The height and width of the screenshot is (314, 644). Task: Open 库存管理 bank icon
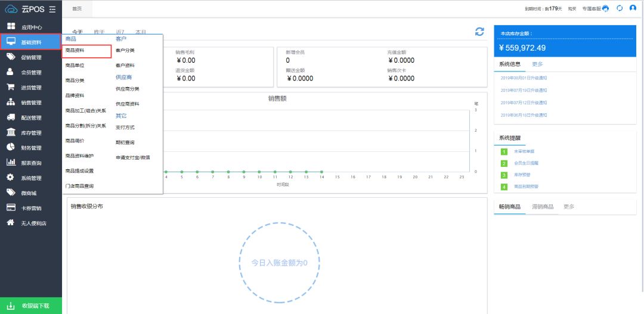coord(11,132)
